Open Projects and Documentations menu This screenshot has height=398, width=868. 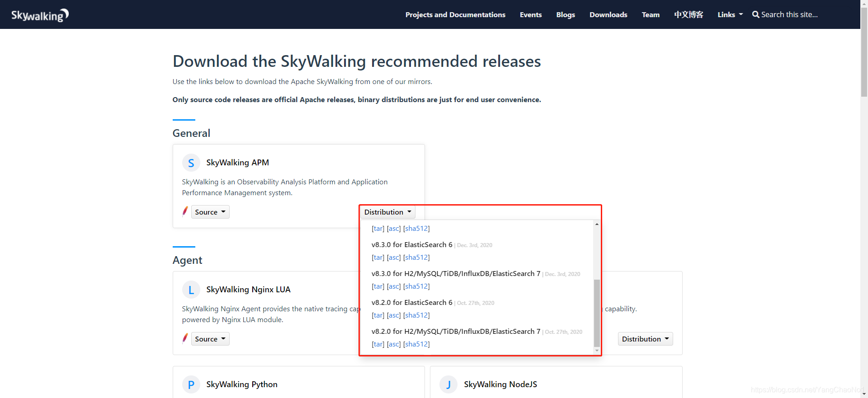point(455,14)
